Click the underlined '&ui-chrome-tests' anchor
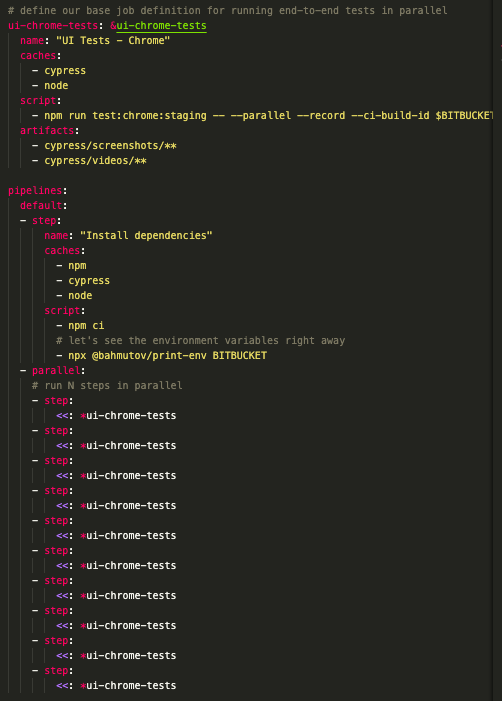This screenshot has width=502, height=701. [158, 25]
